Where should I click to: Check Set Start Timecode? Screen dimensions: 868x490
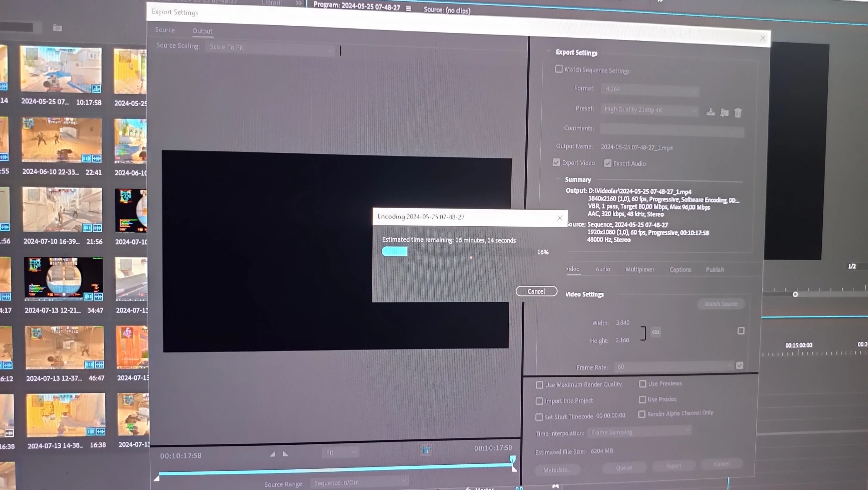pyautogui.click(x=539, y=417)
